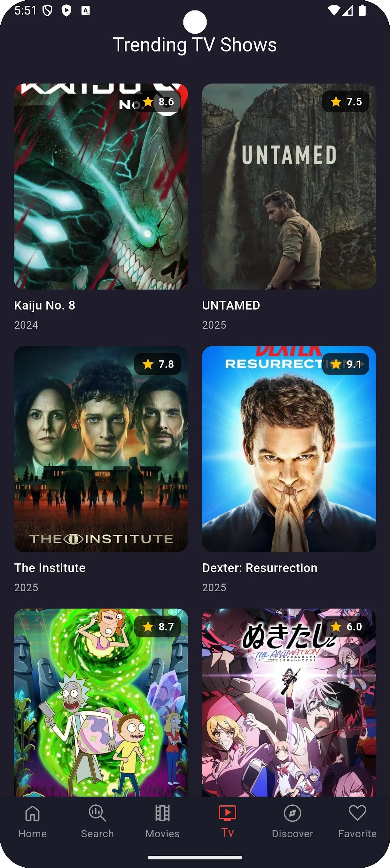Open the Favorite heart icon
Image resolution: width=390 pixels, height=868 pixels.
pyautogui.click(x=357, y=813)
